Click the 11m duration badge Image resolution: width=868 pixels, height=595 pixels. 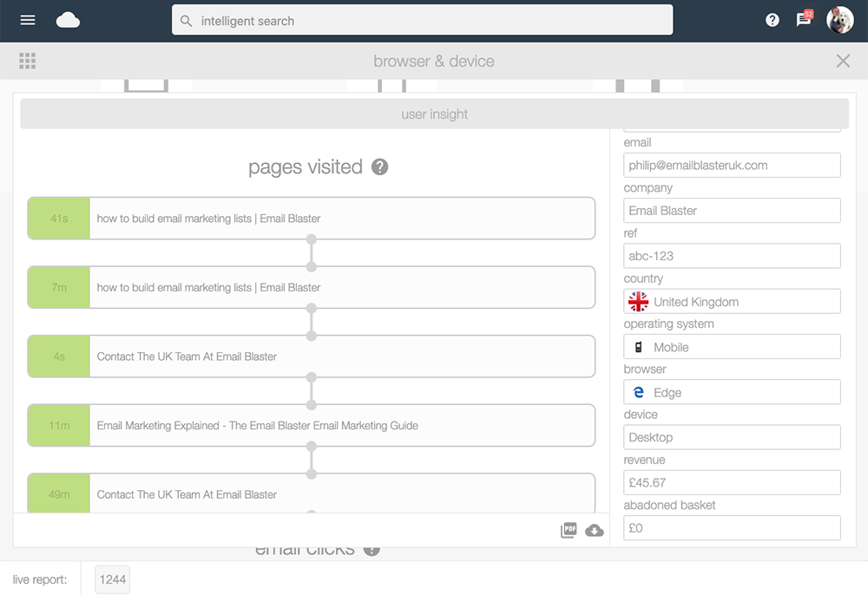pos(59,426)
